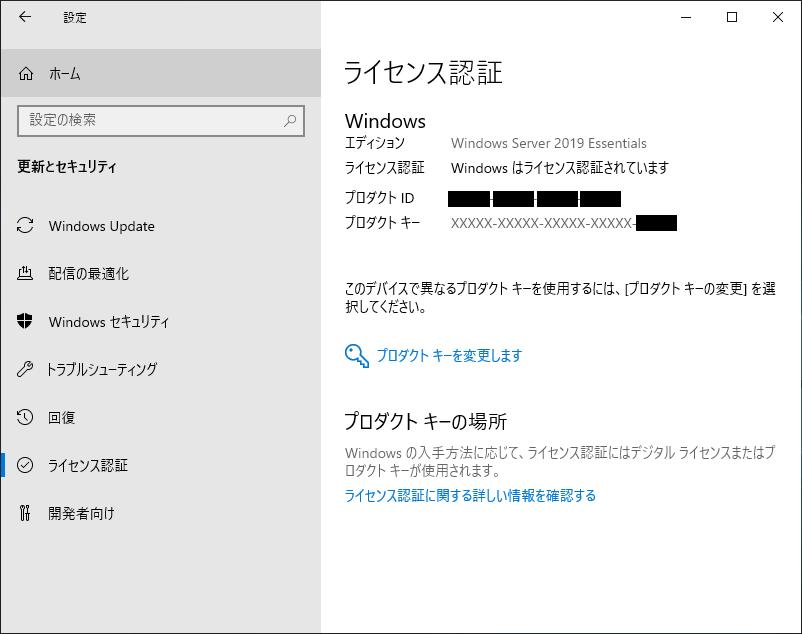The image size is (802, 634).
Task: Click the 開発者向け tools icon
Action: [25, 513]
